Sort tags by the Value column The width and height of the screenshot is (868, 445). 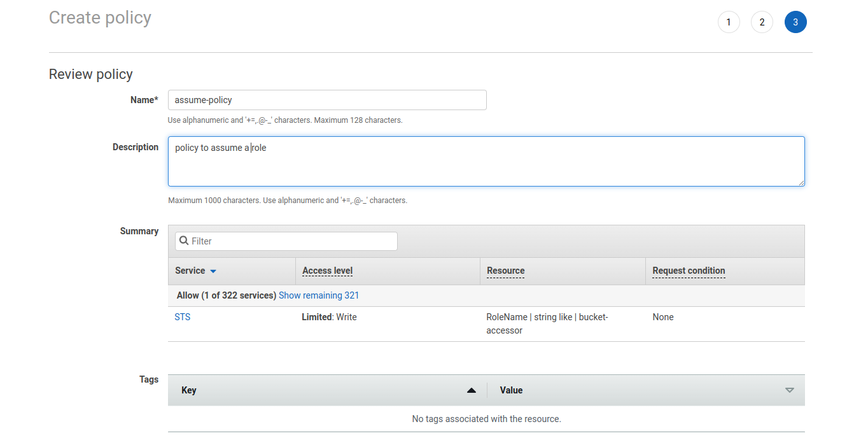(511, 390)
